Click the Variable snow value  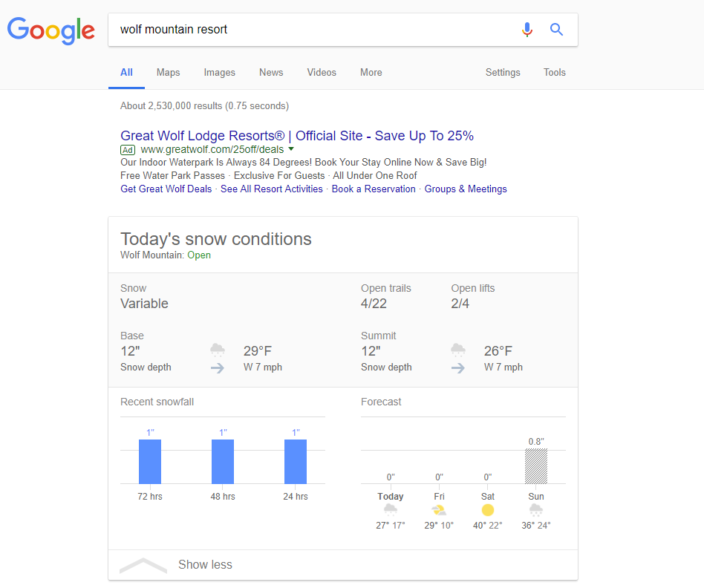(144, 304)
